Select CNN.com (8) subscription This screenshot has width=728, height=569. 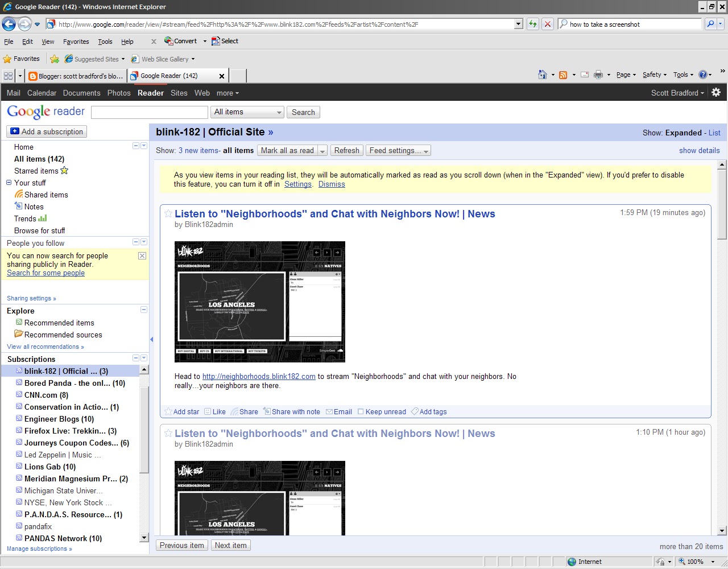tap(46, 395)
